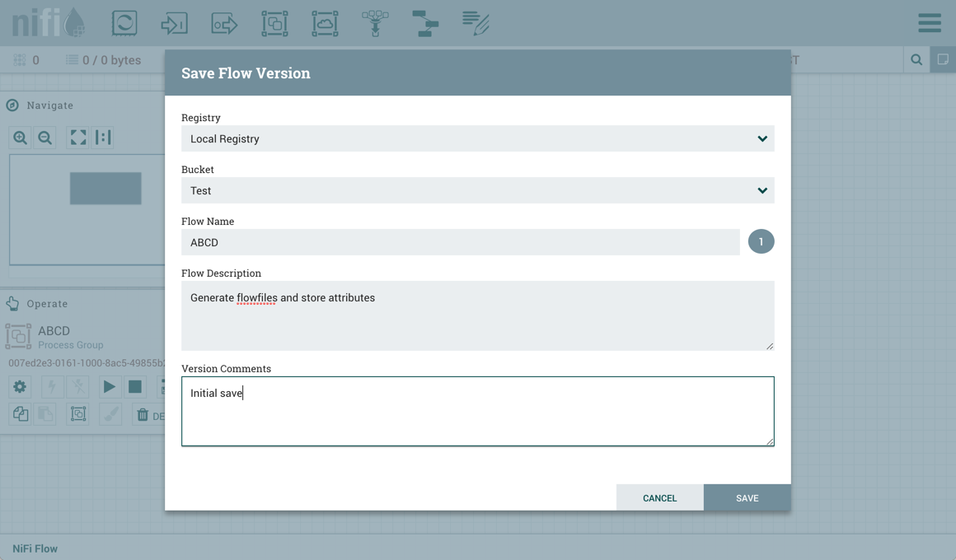956x560 pixels.
Task: Click the SAVE button in the dialog
Action: click(x=747, y=497)
